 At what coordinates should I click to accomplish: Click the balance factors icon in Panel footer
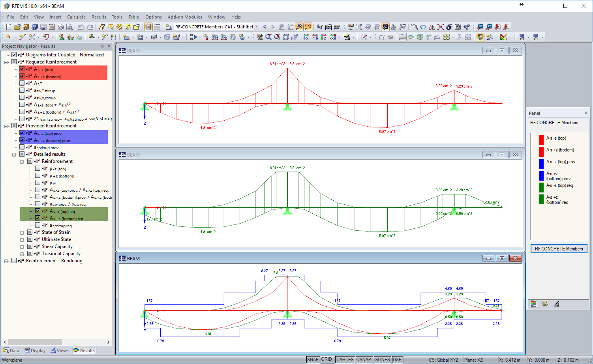coord(545,304)
